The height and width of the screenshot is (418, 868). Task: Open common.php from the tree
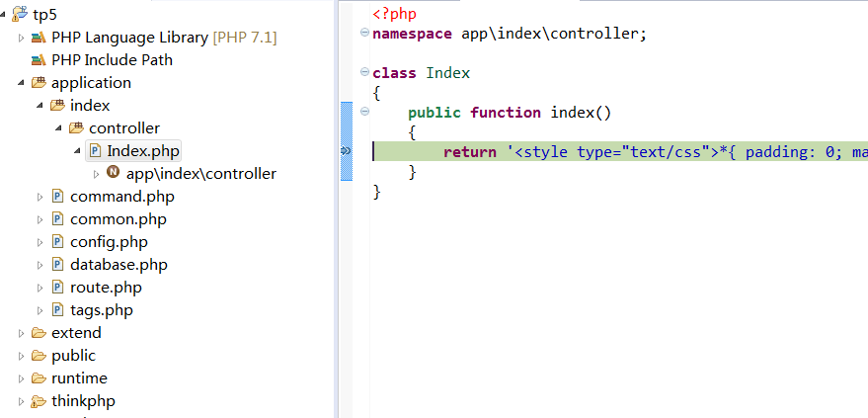(118, 219)
